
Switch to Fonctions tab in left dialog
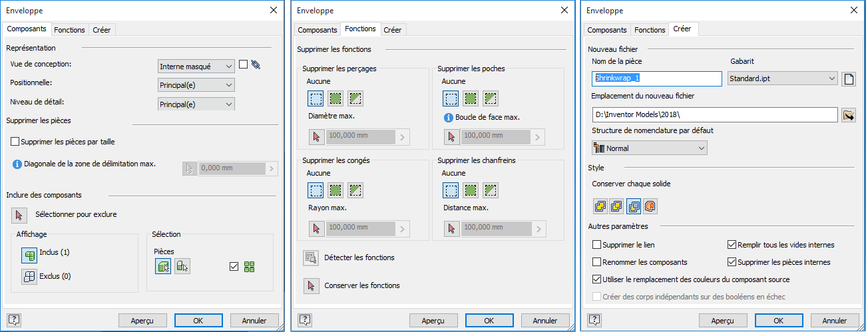click(69, 30)
